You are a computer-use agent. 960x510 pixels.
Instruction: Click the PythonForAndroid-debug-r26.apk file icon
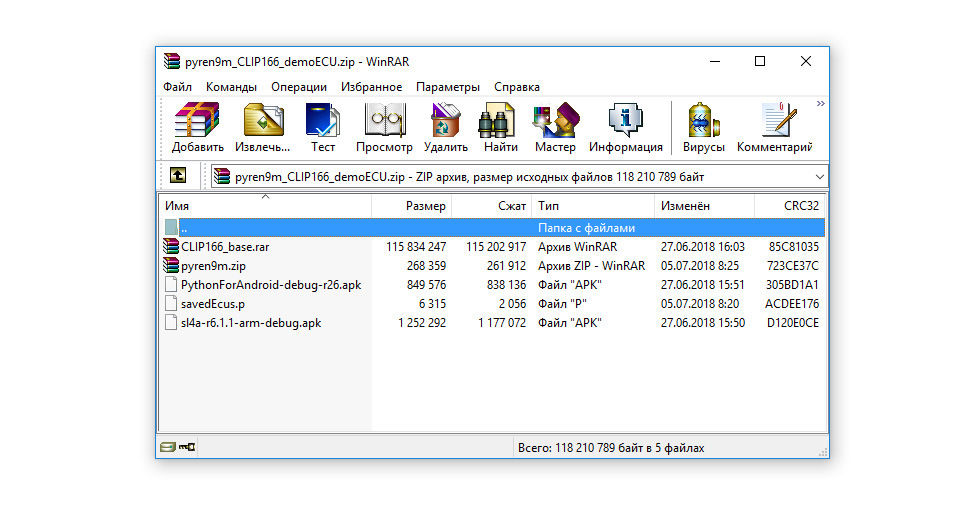click(x=171, y=285)
